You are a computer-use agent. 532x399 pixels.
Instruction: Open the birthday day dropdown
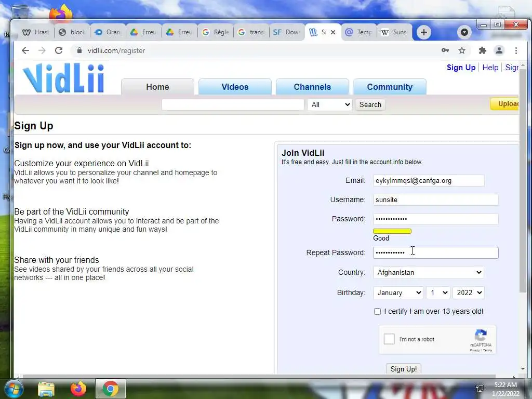(438, 292)
